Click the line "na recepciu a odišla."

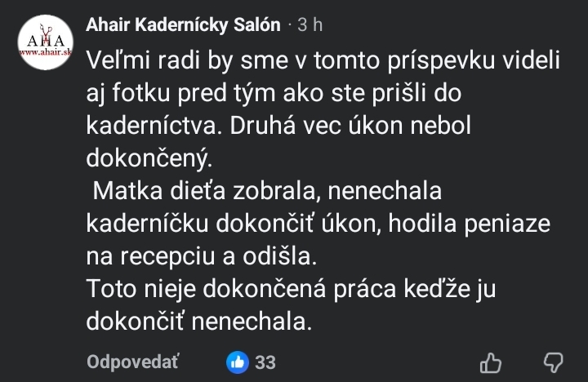click(201, 256)
